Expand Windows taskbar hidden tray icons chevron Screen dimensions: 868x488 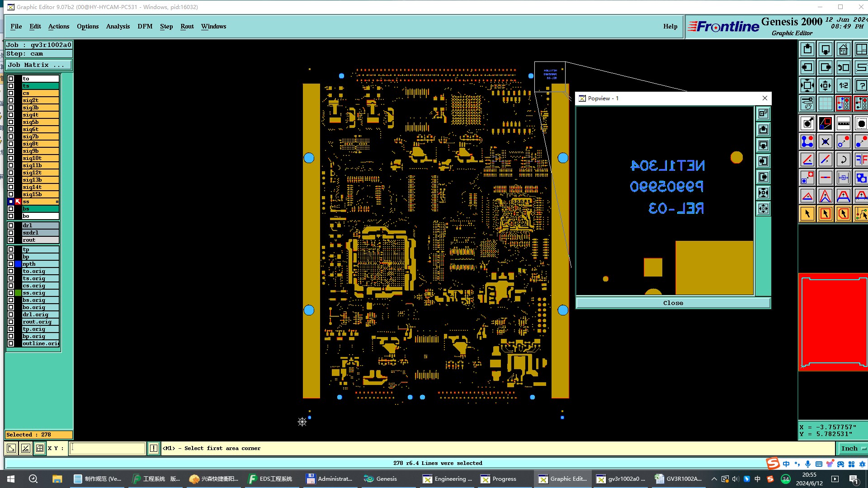tap(714, 479)
